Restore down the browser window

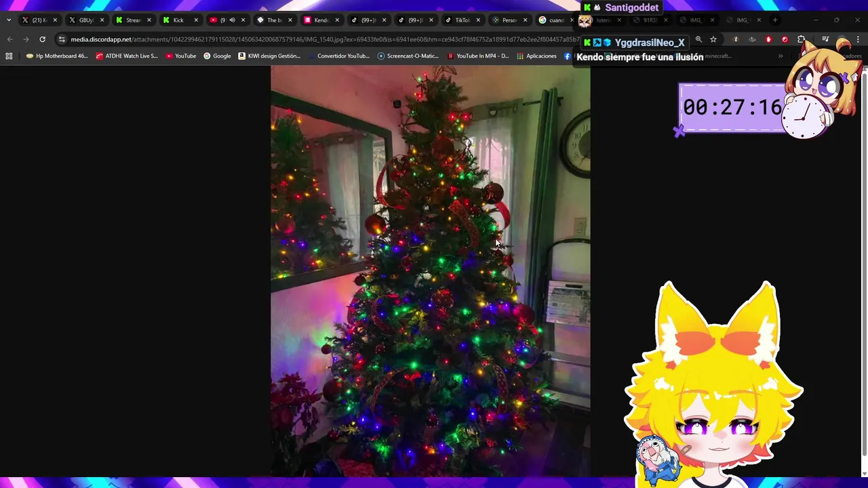tap(837, 20)
